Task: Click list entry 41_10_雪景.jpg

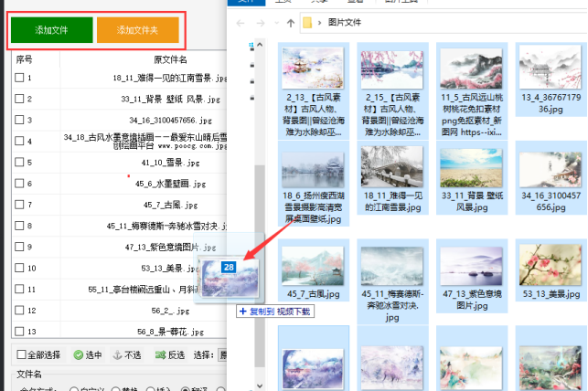Action: point(170,163)
